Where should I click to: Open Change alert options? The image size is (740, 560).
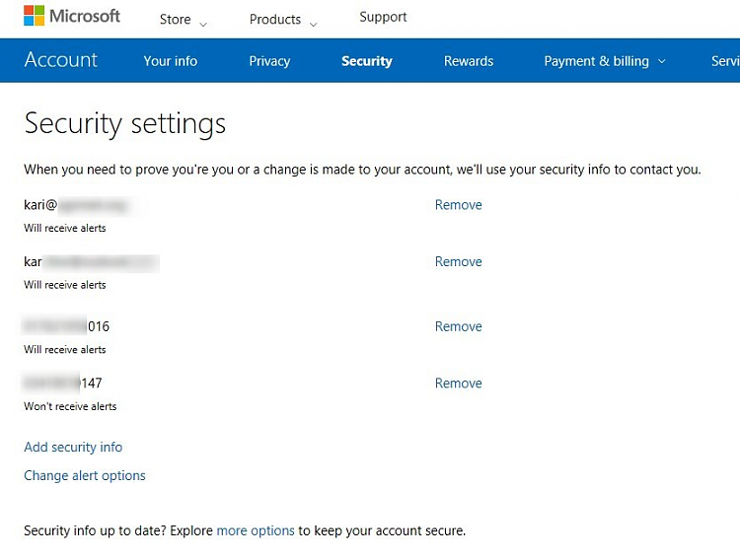pos(85,476)
